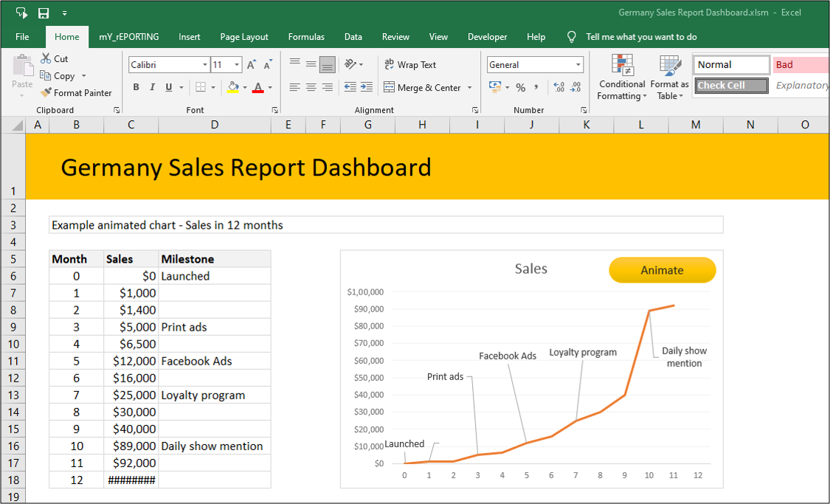Image resolution: width=830 pixels, height=504 pixels.
Task: Toggle Bold formatting
Action: [x=136, y=87]
